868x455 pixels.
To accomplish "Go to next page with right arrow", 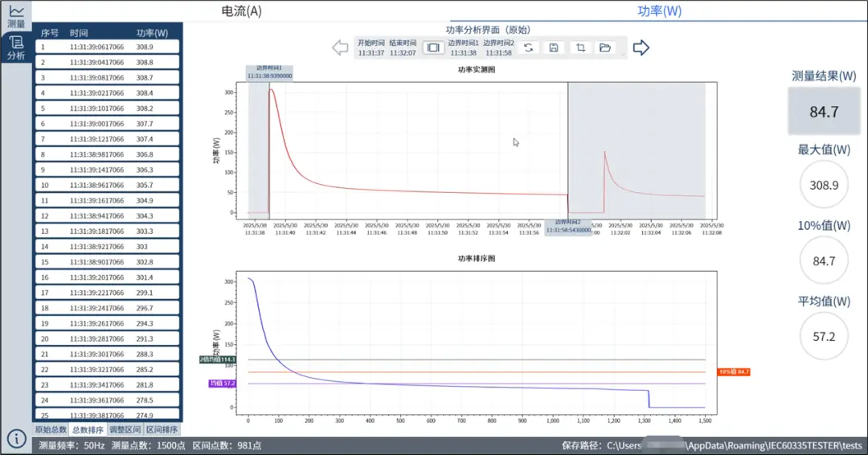I will 641,47.
